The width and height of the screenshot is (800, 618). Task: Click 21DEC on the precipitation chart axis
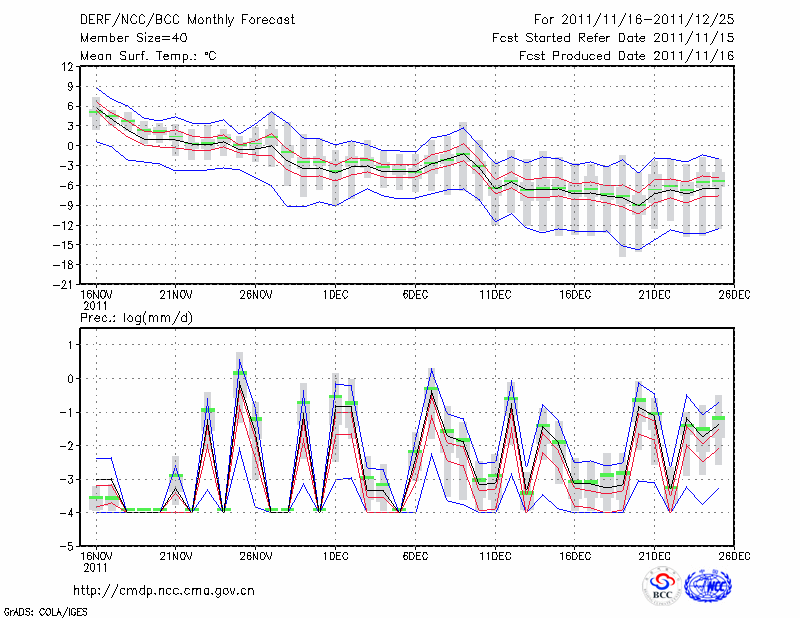655,556
